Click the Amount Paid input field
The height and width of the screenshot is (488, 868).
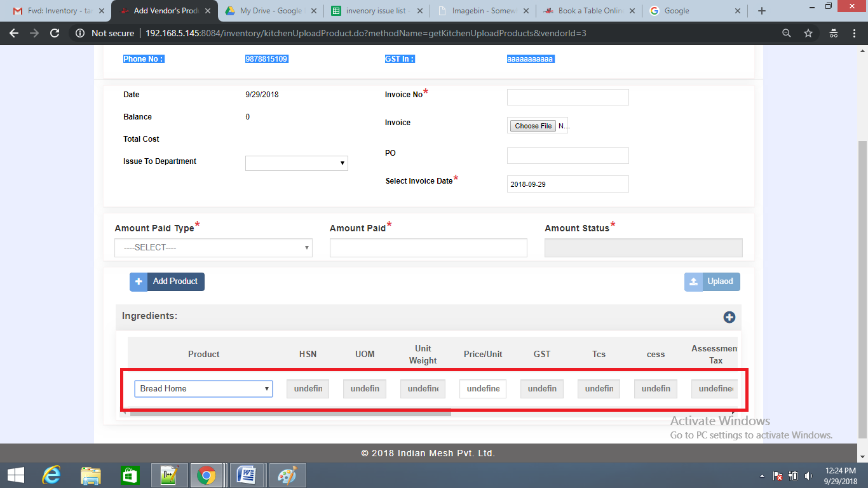click(428, 248)
